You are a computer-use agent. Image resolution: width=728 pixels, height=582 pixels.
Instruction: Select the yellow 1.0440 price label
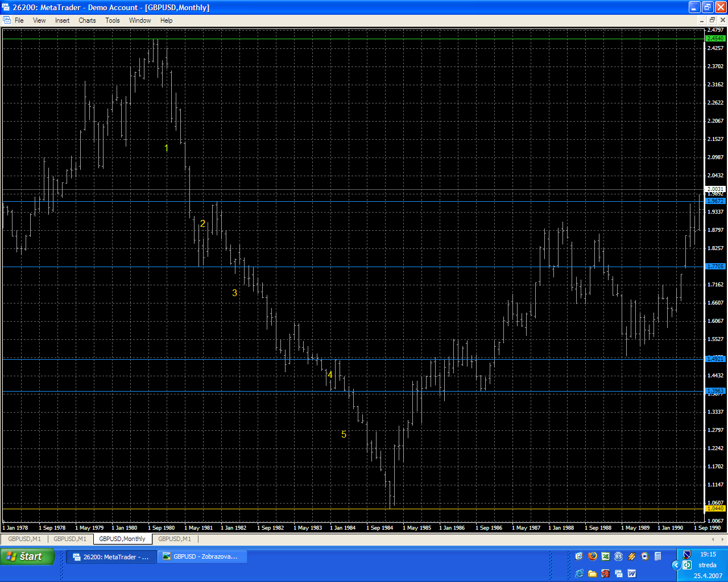tap(715, 508)
